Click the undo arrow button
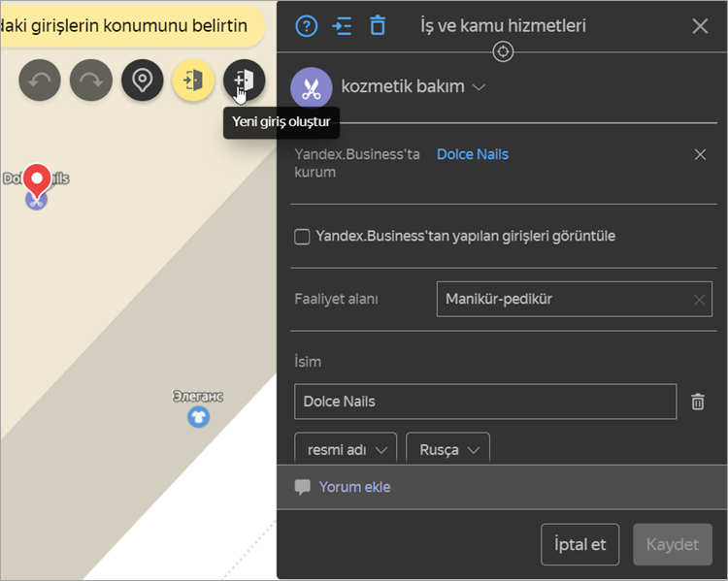728x581 pixels. point(40,81)
